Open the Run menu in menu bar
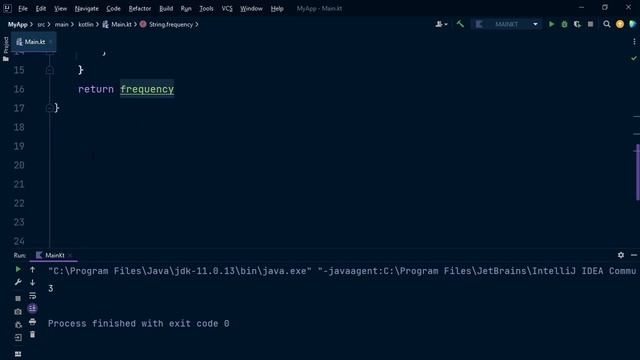Viewport: 640px width, 360px height. tap(186, 8)
